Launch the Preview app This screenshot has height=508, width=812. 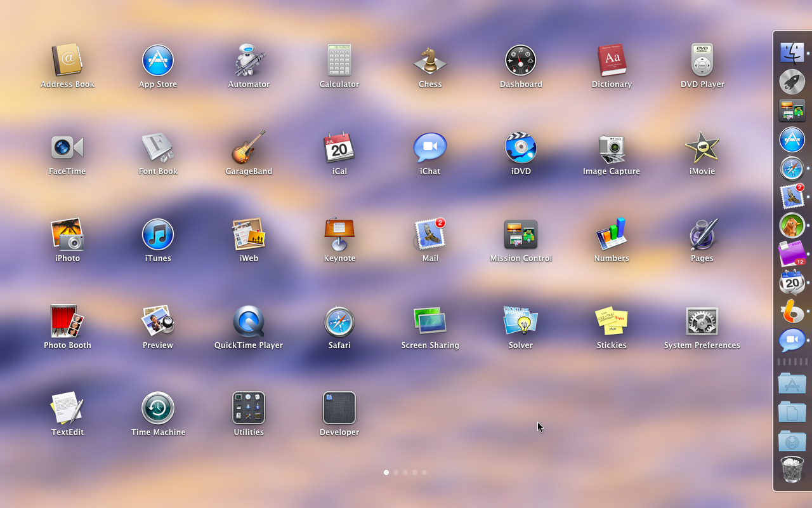pyautogui.click(x=158, y=321)
